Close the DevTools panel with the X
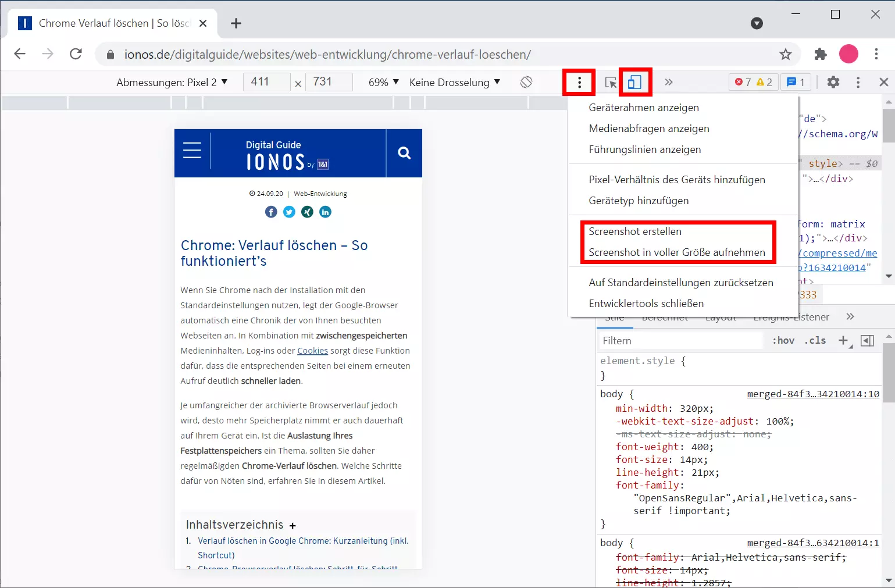 coord(884,82)
